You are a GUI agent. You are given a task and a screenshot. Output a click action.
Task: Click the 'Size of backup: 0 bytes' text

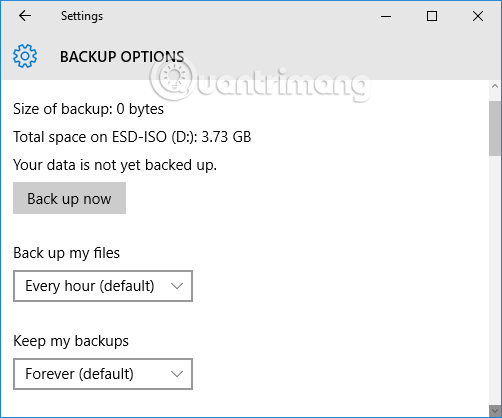(x=88, y=109)
